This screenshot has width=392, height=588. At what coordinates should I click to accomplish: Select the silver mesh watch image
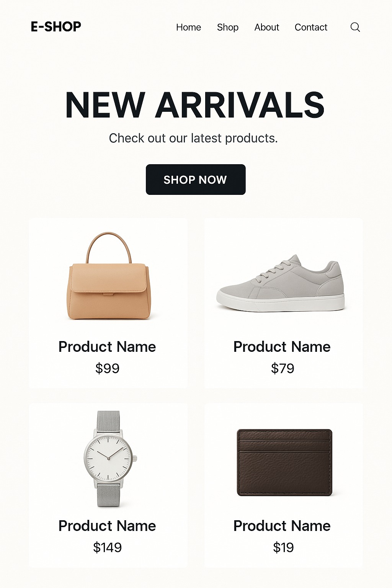[109, 459]
